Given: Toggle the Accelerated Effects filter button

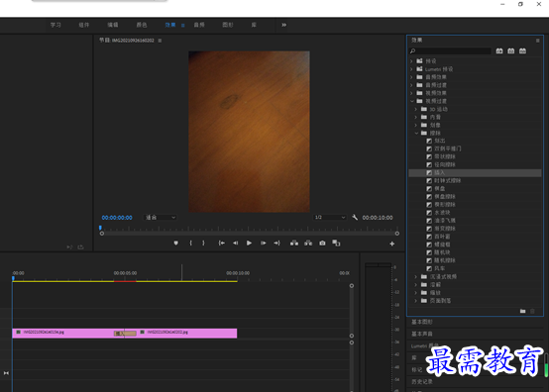Looking at the screenshot, I should click(x=499, y=51).
